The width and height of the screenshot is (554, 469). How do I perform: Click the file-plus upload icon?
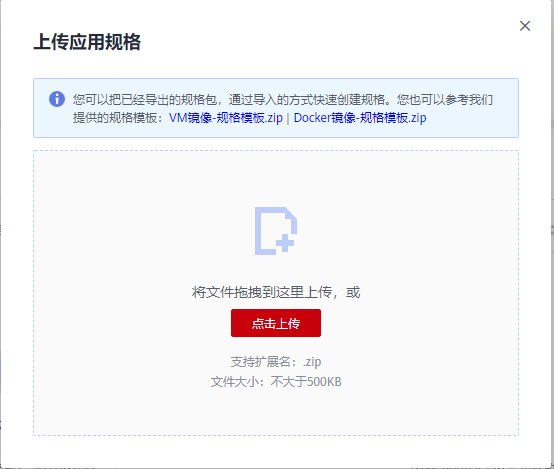[276, 231]
